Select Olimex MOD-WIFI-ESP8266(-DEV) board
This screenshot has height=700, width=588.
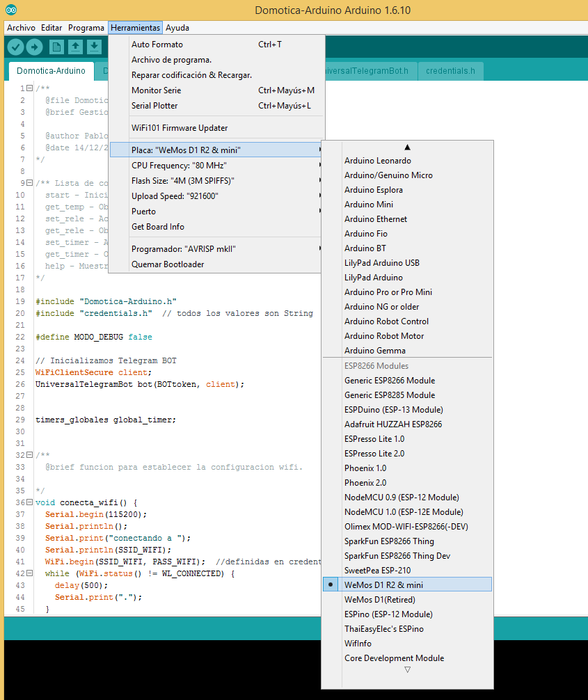pyautogui.click(x=407, y=527)
